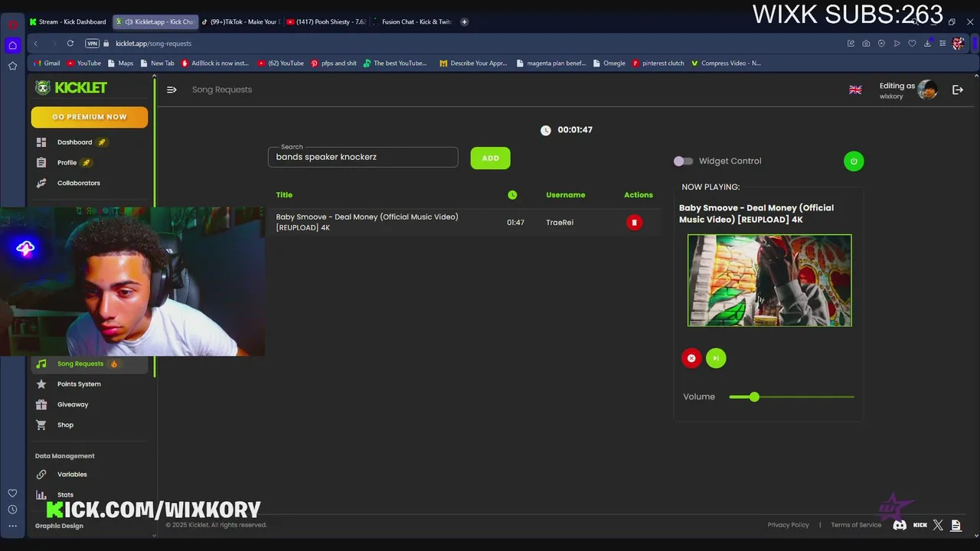Viewport: 980px width, 551px height.
Task: Click TraeRei username cell
Action: [x=560, y=223]
